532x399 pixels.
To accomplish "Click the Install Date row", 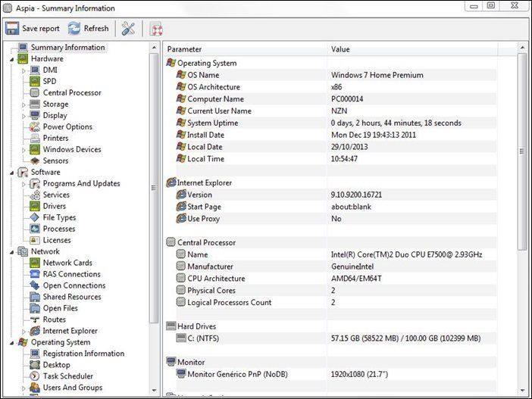I will pos(336,135).
